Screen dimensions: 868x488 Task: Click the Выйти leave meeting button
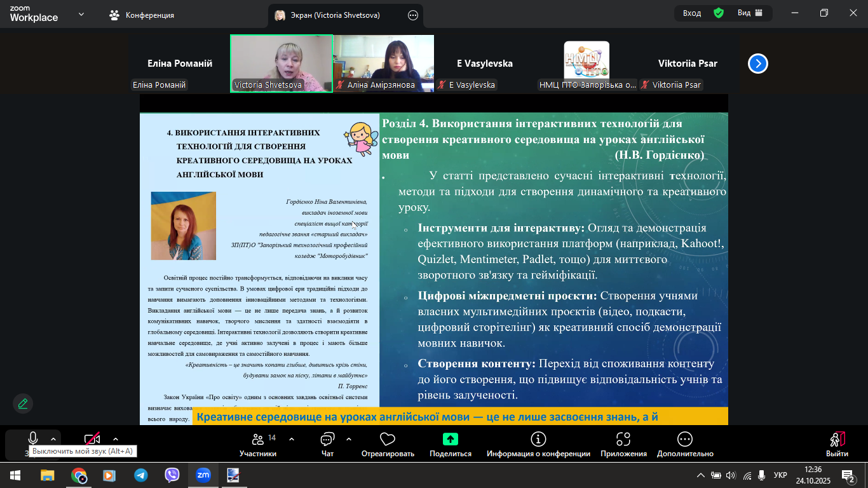(837, 444)
